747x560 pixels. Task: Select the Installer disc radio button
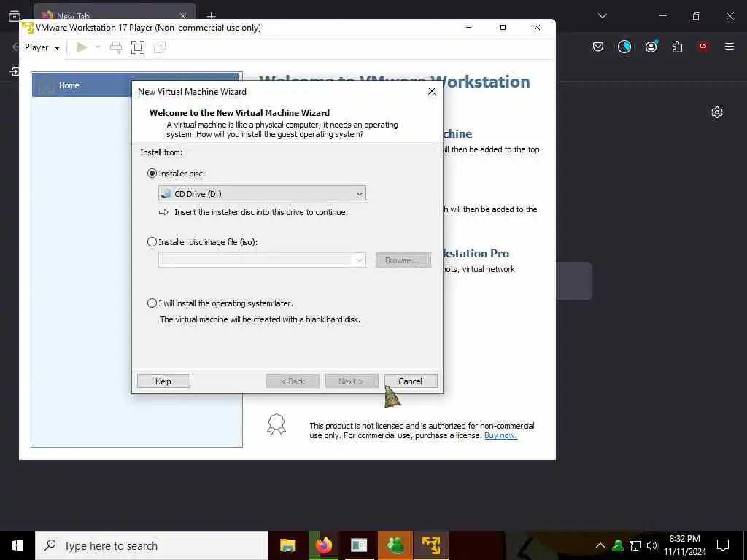click(152, 174)
